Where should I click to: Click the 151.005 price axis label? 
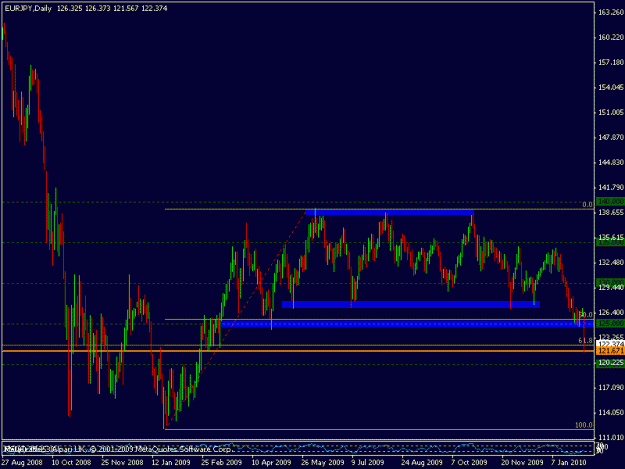611,112
